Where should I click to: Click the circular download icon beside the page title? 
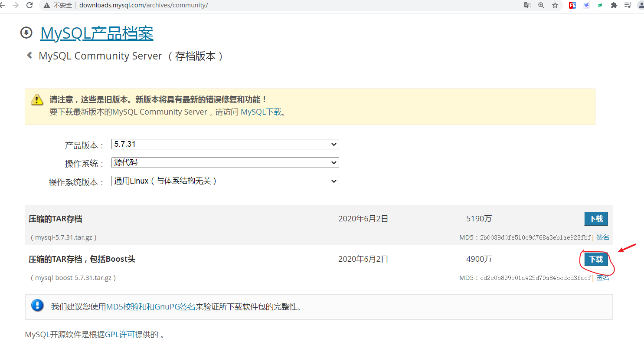pos(26,33)
